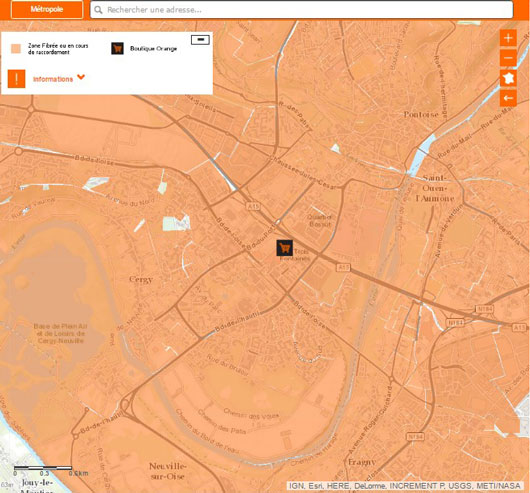Click the magnifying glass search icon

(98, 10)
